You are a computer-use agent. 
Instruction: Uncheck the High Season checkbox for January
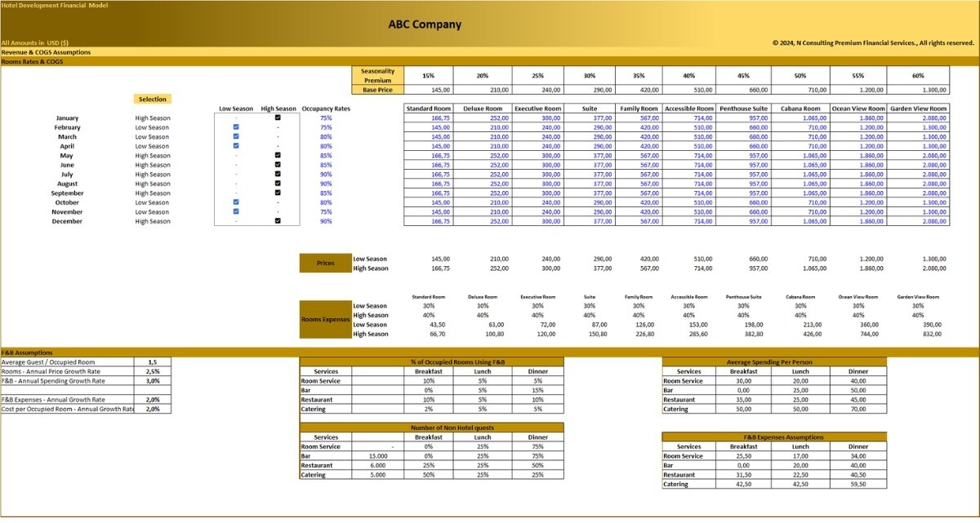(278, 117)
